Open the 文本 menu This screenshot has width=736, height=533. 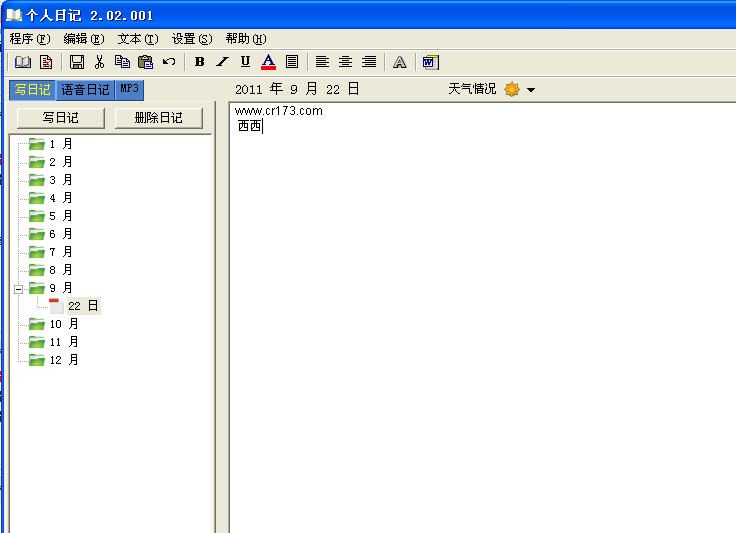[x=138, y=39]
